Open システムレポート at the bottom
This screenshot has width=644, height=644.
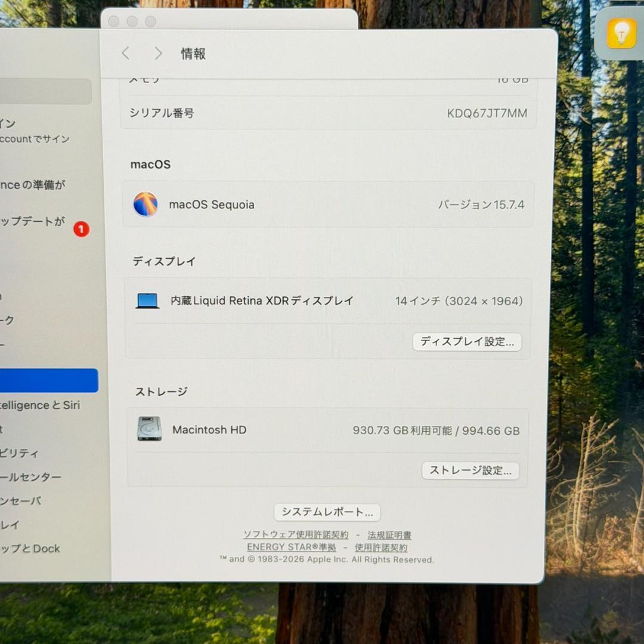327,512
